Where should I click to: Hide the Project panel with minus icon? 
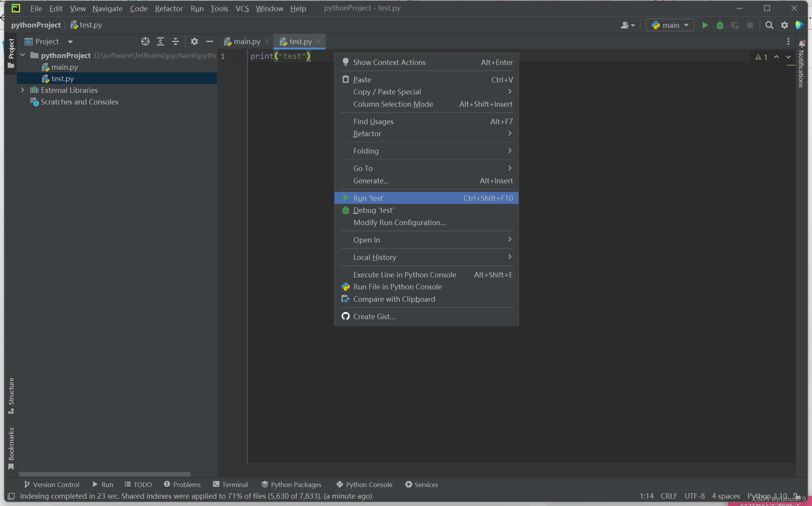tap(210, 41)
